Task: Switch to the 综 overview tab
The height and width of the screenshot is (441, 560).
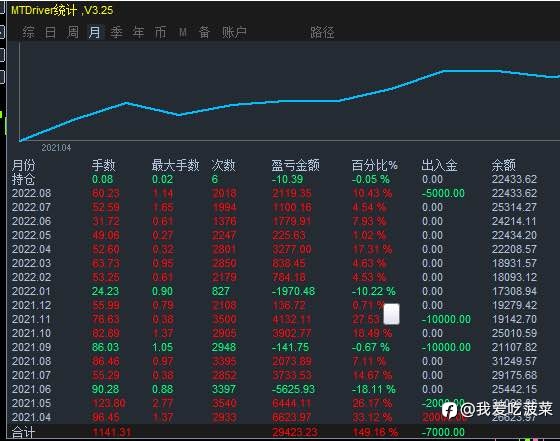Action: click(29, 32)
